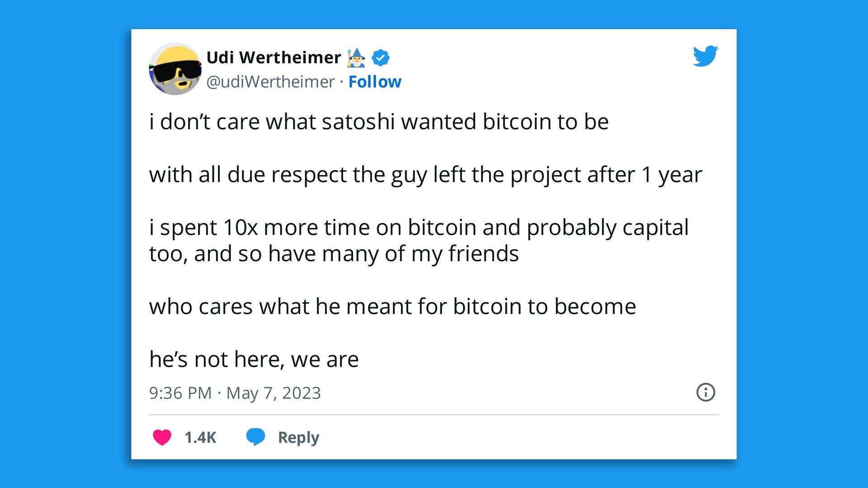Click the blue verified checkmark badge

[380, 57]
